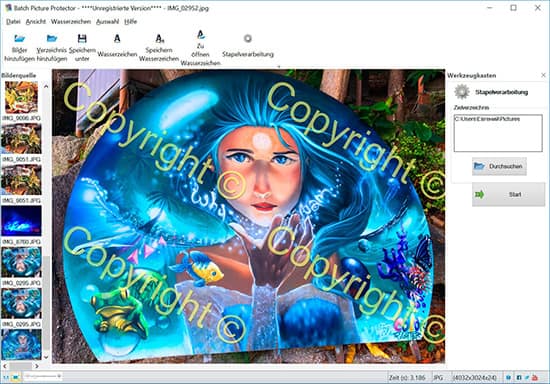The height and width of the screenshot is (384, 550).
Task: Click the left arrow of the thumbnail horizontal scrollbar
Action: (5, 366)
